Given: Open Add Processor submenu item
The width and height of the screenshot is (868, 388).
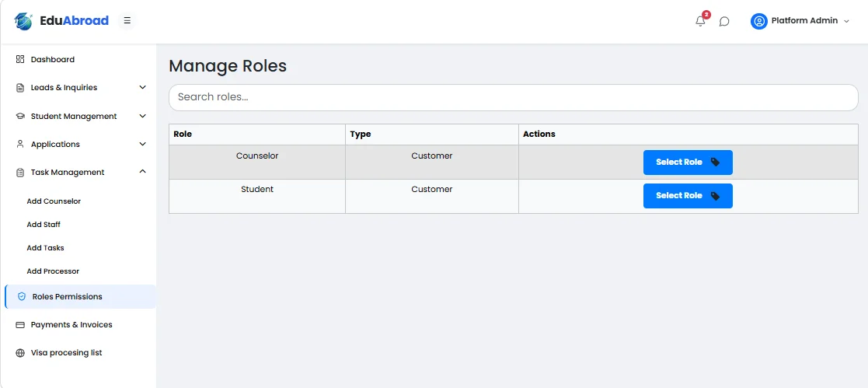Looking at the screenshot, I should (x=53, y=271).
